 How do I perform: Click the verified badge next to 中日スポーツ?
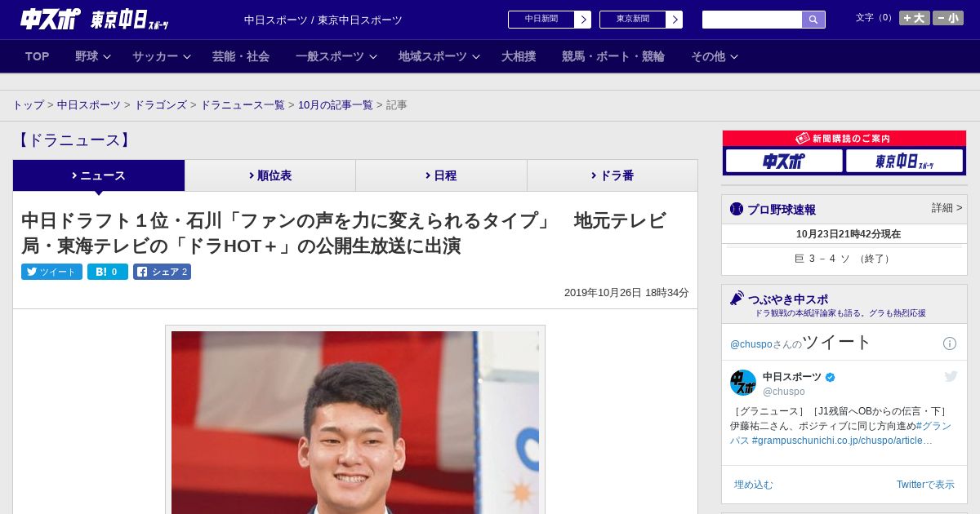tap(831, 377)
